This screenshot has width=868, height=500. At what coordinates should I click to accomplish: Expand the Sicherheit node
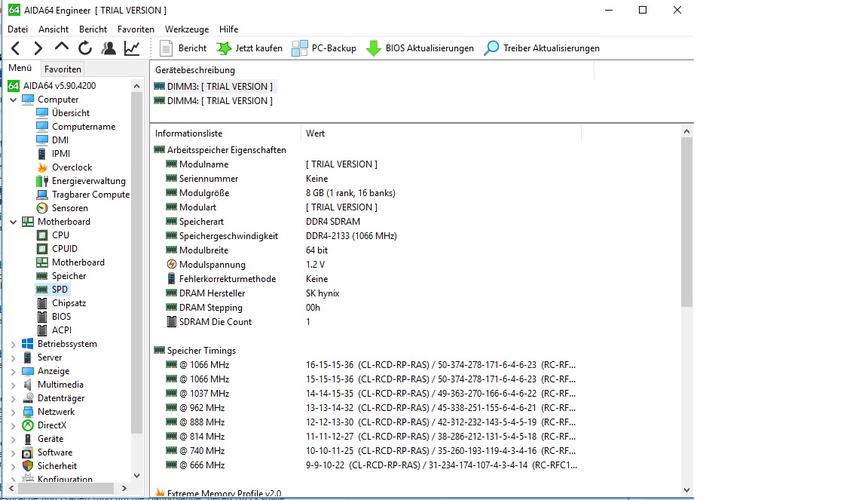(x=14, y=466)
